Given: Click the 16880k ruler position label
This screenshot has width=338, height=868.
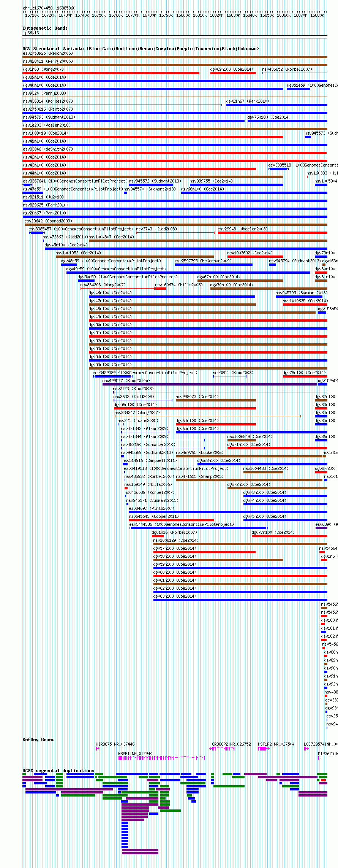Looking at the screenshot, I should [x=317, y=15].
